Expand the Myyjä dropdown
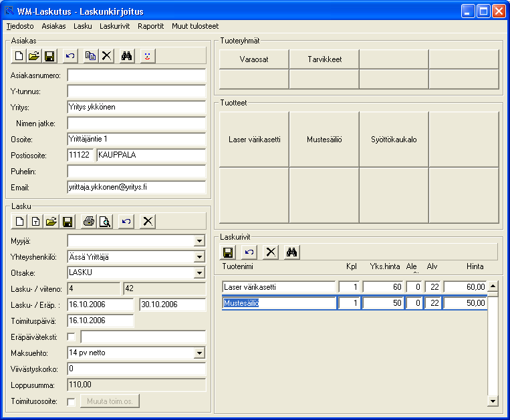Image resolution: width=510 pixels, height=420 pixels. coord(199,241)
